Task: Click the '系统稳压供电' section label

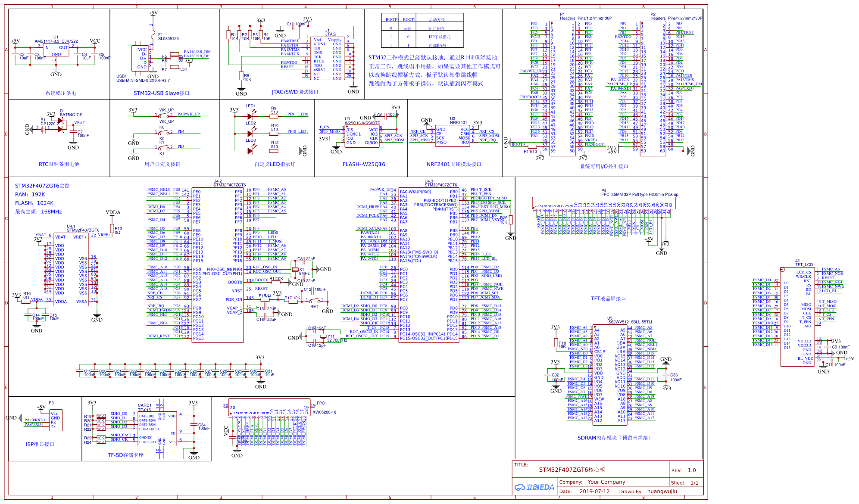Action: (61, 93)
